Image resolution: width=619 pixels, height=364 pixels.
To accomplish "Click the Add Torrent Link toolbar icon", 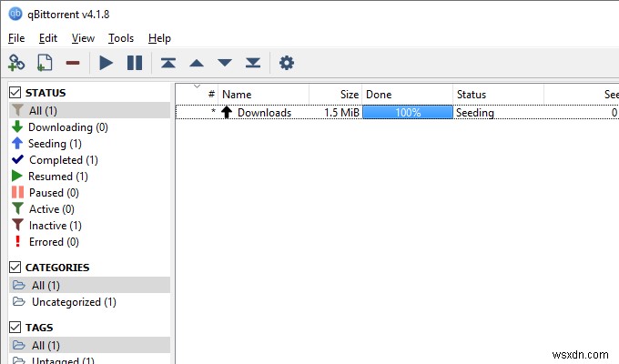I will pos(16,63).
